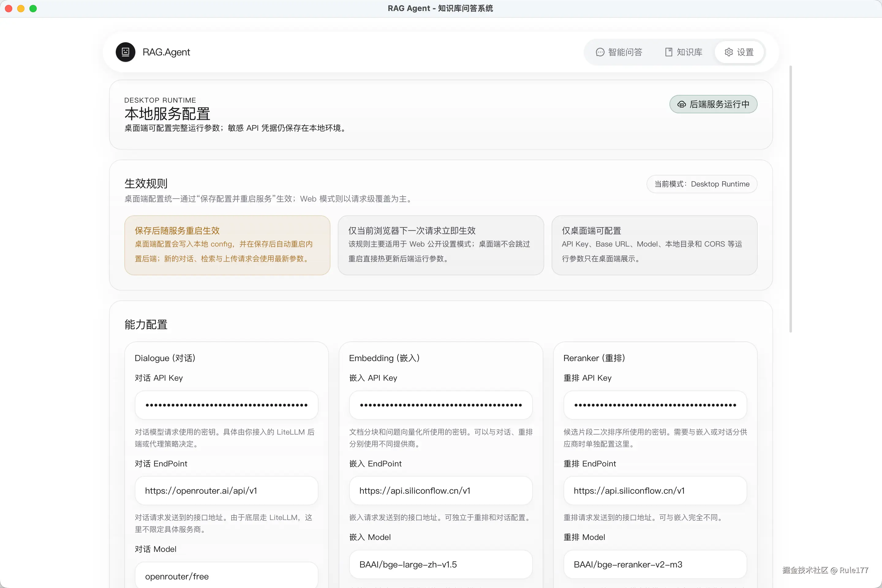Click the 保存后随服务重启生效 rule card
The image size is (882, 588).
click(227, 245)
